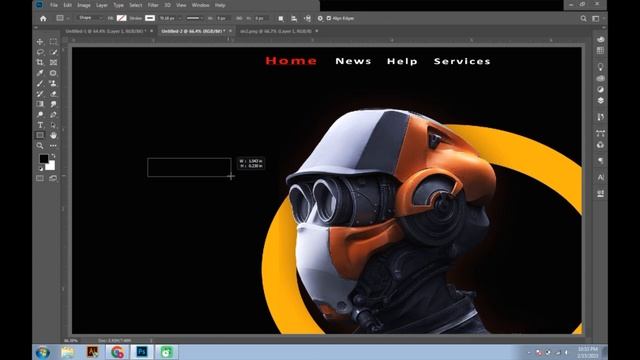Select the Dodge tool

pos(40,115)
